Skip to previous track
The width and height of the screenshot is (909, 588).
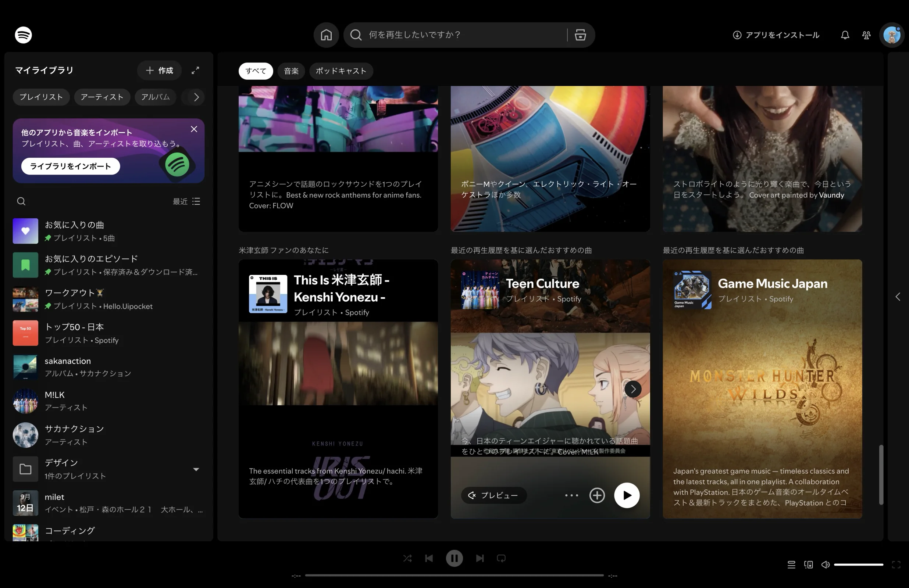[x=429, y=558]
